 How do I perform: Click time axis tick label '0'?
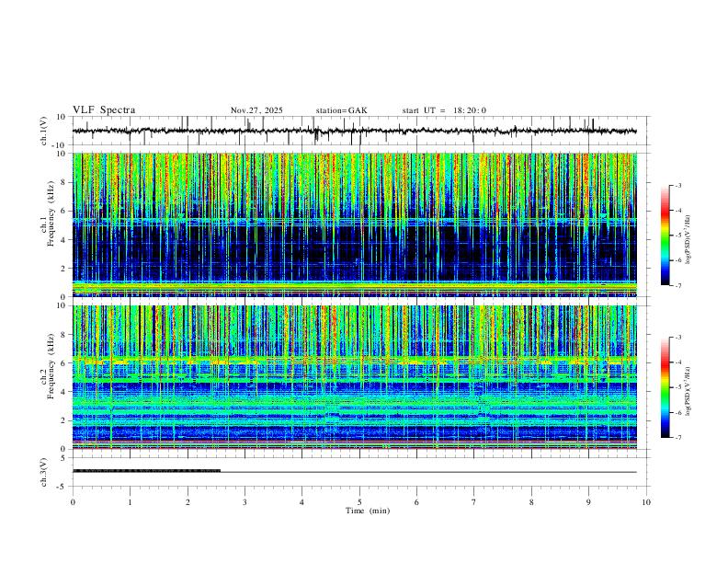[x=73, y=502]
